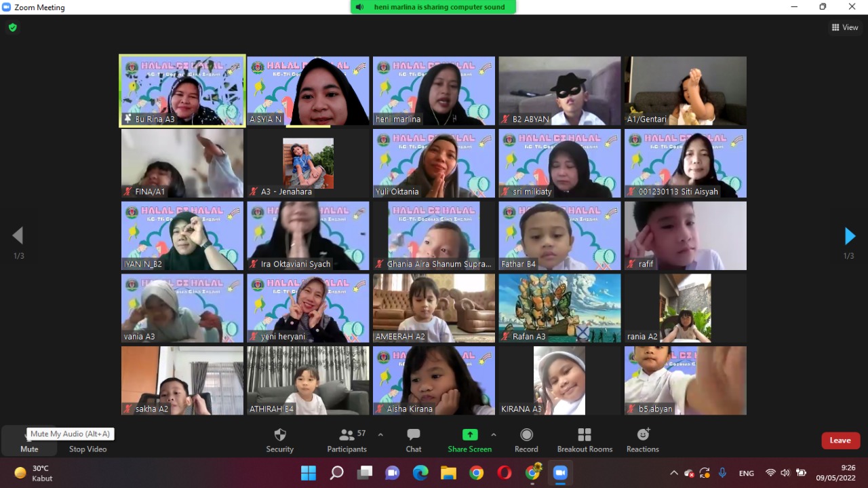Go to next page of participants
Screen dimensions: 868x488
pos(850,236)
